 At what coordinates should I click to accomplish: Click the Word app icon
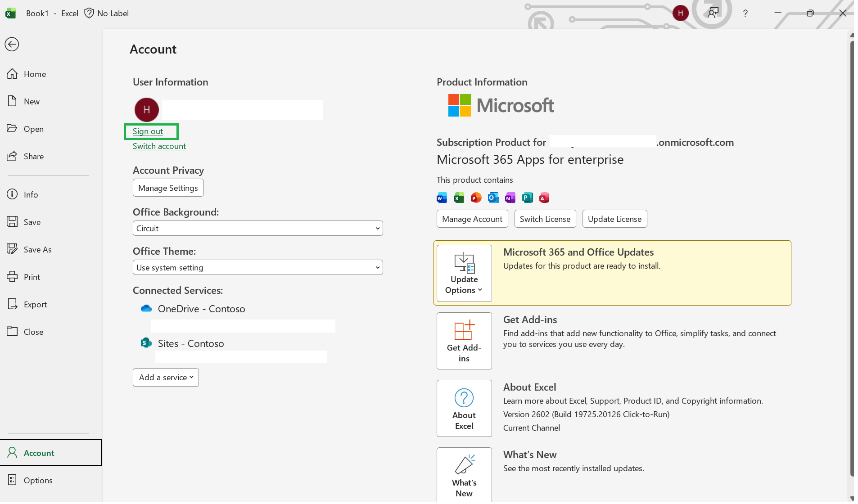[x=442, y=198]
